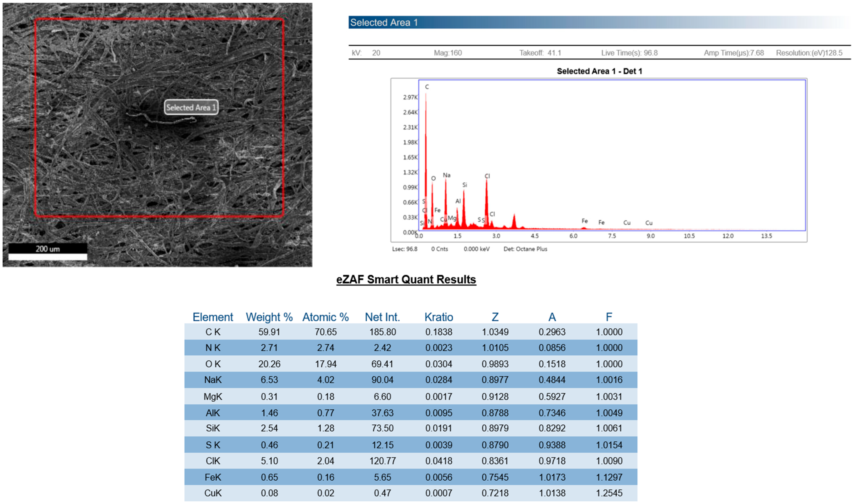
Task: Select the S K element row label
Action: pos(213,445)
